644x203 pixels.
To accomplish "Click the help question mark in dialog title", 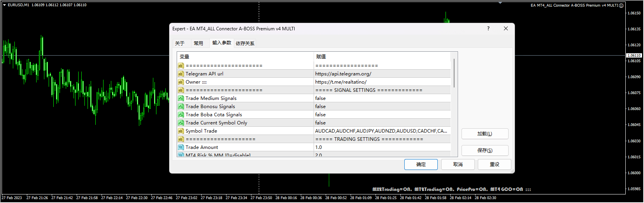I will (x=488, y=28).
